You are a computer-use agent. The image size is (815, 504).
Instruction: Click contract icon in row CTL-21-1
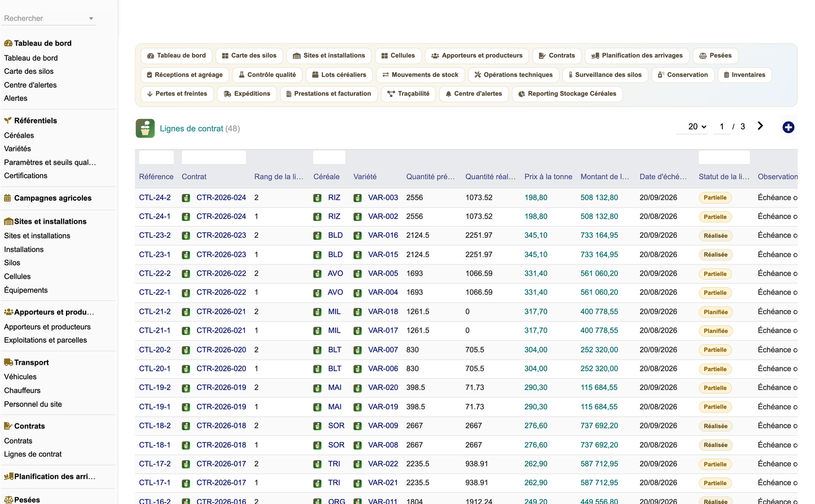click(186, 331)
